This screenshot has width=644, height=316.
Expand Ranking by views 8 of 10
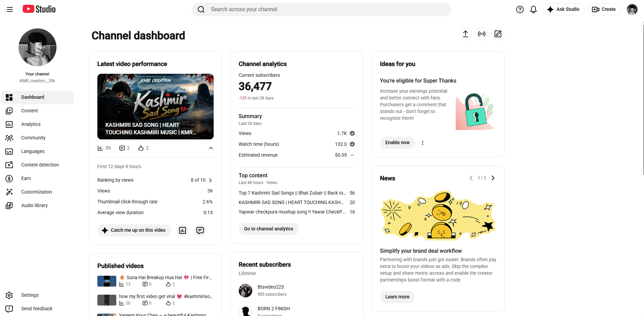[155, 180]
